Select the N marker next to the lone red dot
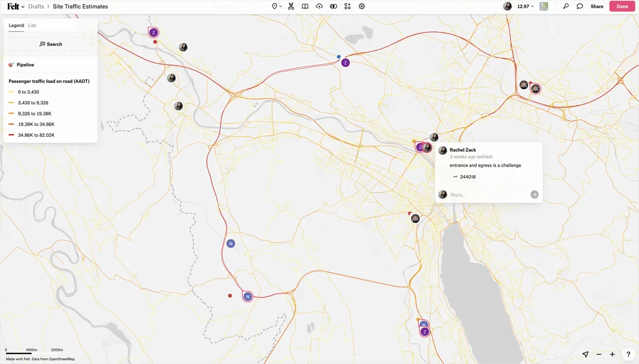639x364 pixels. 248,296
